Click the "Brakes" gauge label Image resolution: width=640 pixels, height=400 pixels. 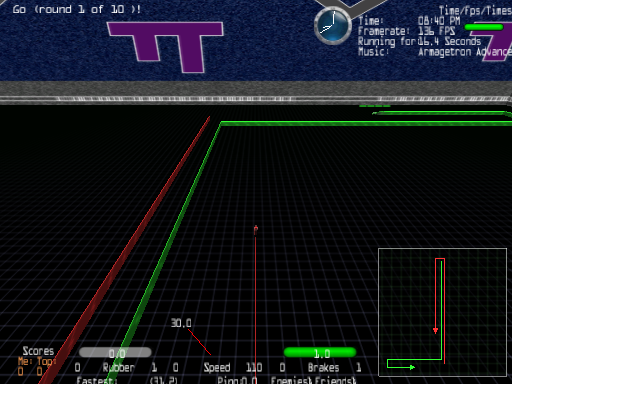pyautogui.click(x=323, y=368)
